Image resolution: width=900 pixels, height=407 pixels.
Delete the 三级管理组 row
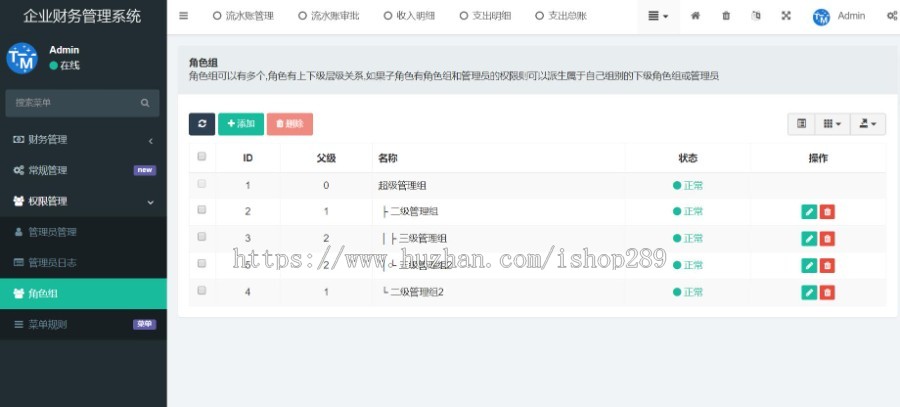tap(827, 238)
